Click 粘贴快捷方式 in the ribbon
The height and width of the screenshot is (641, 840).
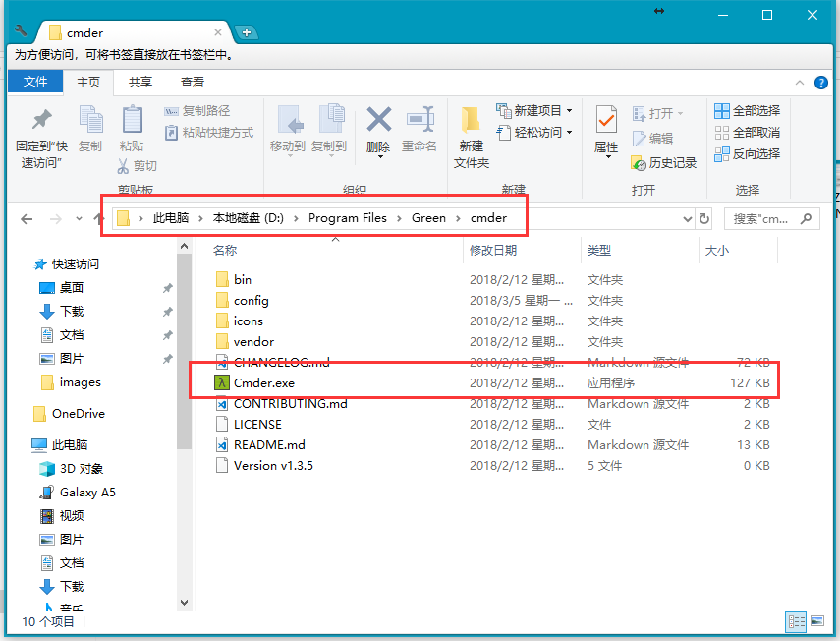click(x=209, y=133)
